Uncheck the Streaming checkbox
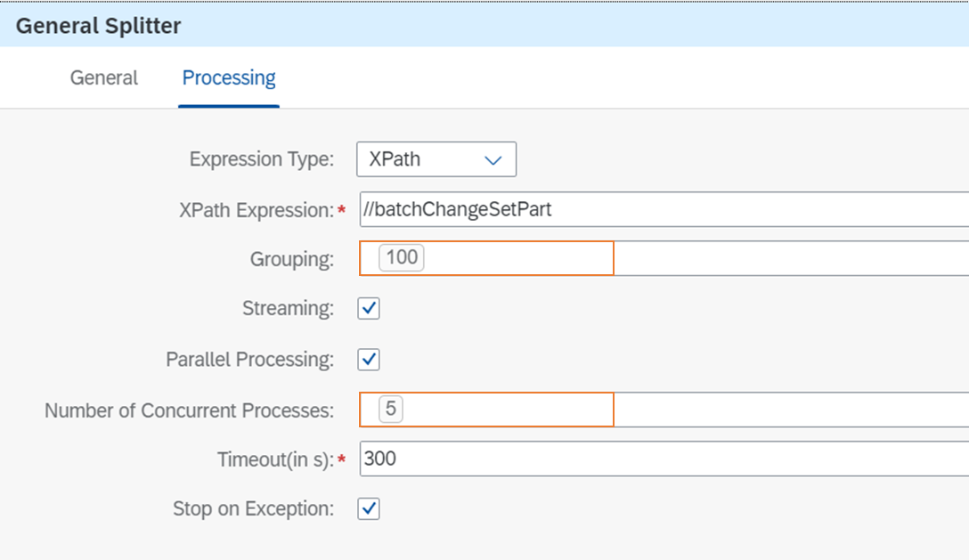This screenshot has width=969, height=560. (x=369, y=309)
